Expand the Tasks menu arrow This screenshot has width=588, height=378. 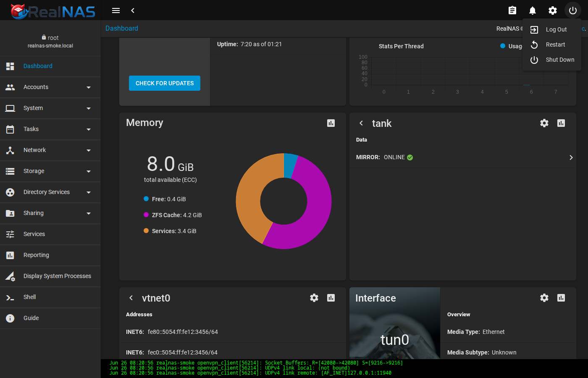(x=89, y=129)
